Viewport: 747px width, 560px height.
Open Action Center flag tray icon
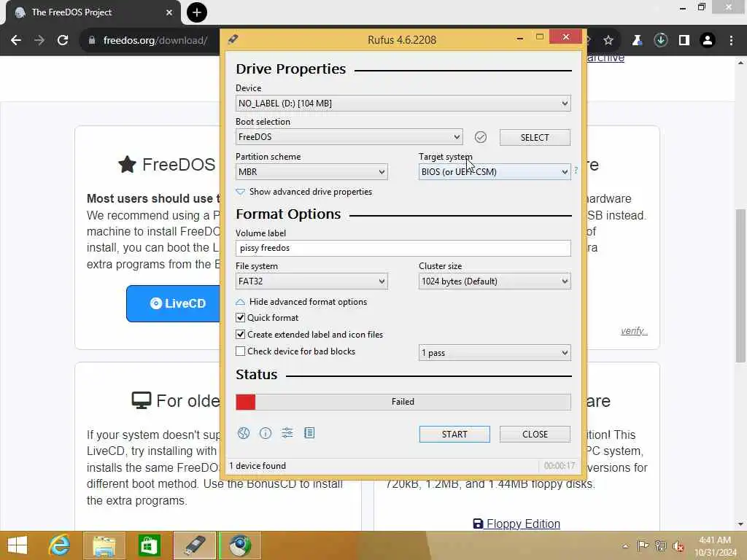[x=643, y=546]
